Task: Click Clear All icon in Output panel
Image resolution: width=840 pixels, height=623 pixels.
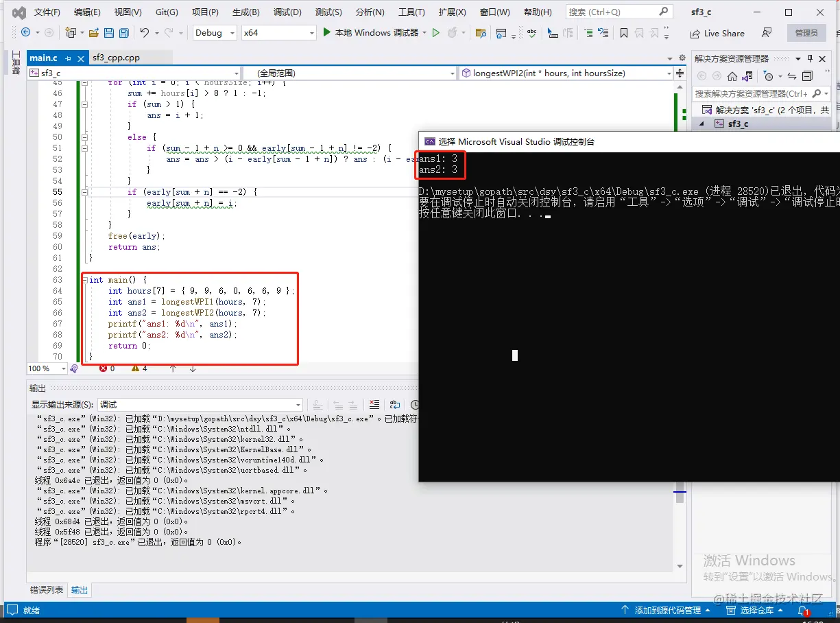Action: 374,405
